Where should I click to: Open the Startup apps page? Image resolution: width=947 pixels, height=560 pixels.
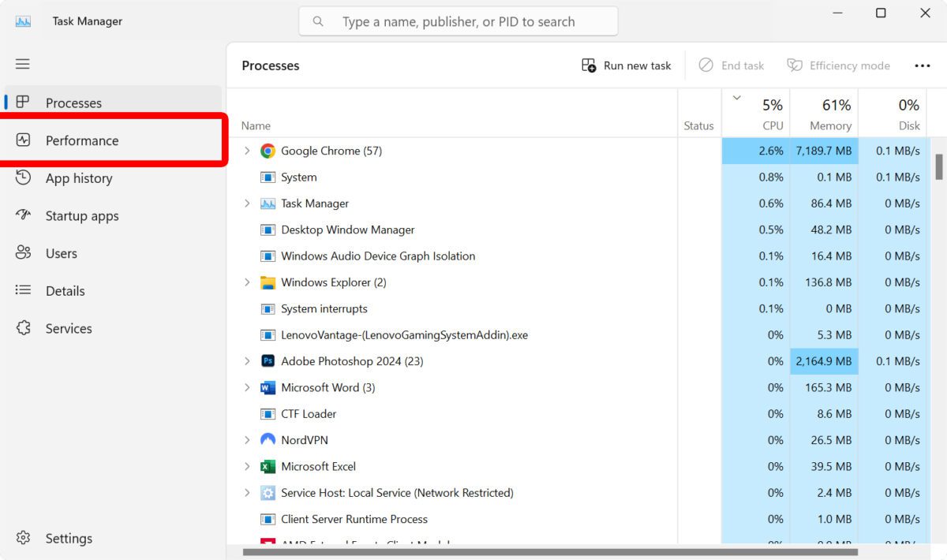pos(82,216)
